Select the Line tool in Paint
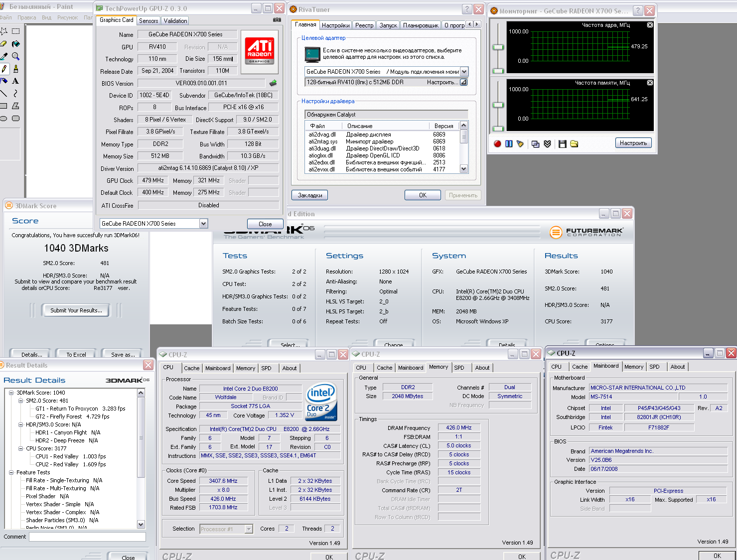Viewport: 737px width, 560px height. [3, 93]
